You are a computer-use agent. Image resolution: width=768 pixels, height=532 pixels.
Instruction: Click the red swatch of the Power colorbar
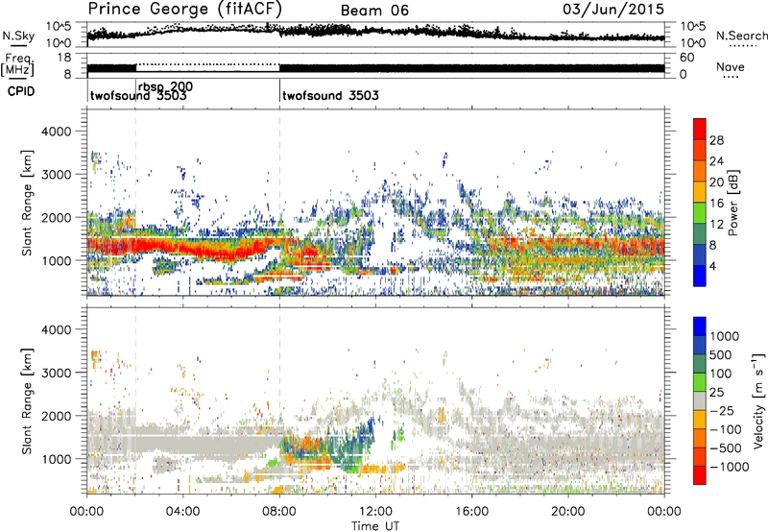click(700, 129)
